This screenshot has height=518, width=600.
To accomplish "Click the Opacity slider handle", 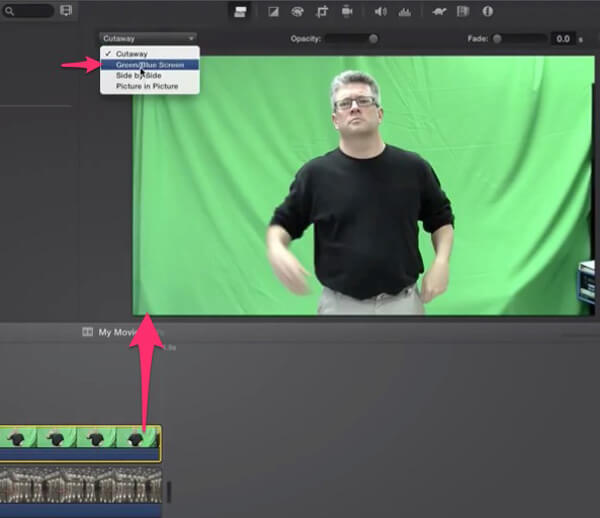I will click(x=373, y=39).
